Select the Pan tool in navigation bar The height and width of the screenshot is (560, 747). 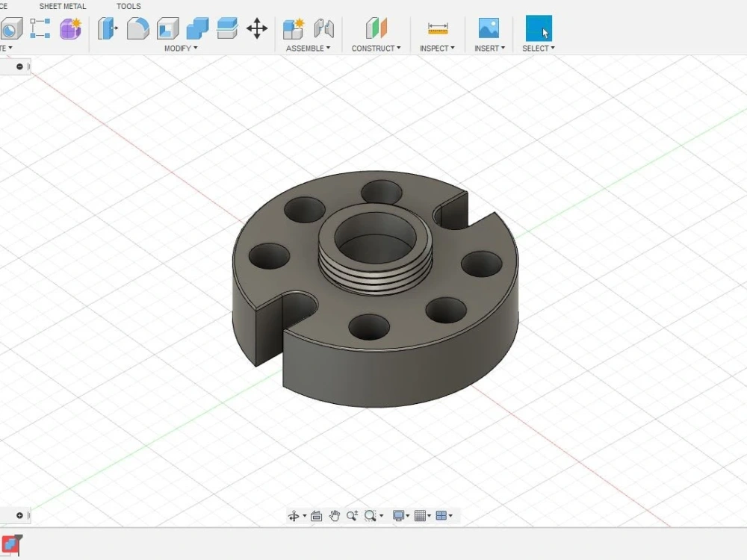click(334, 515)
